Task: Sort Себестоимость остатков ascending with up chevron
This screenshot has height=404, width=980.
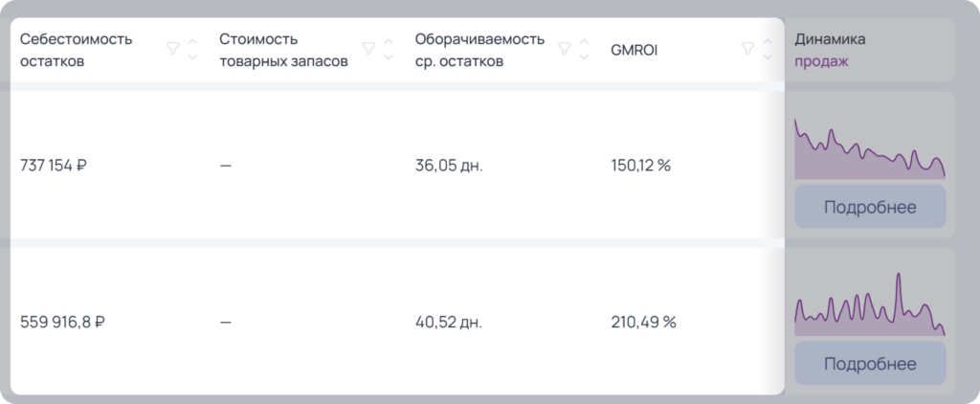Action: pyautogui.click(x=192, y=42)
